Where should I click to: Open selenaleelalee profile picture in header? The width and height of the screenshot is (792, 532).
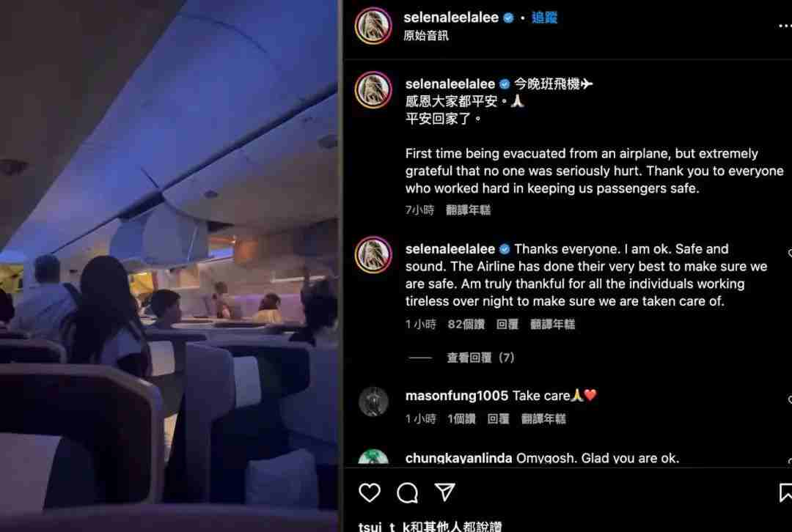tap(373, 26)
